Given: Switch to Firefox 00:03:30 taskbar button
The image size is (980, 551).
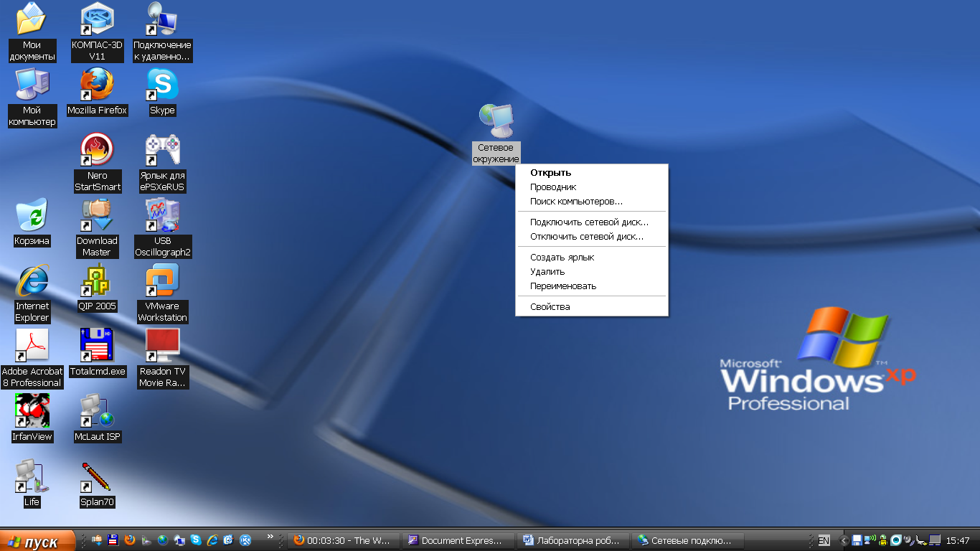Looking at the screenshot, I should [343, 540].
